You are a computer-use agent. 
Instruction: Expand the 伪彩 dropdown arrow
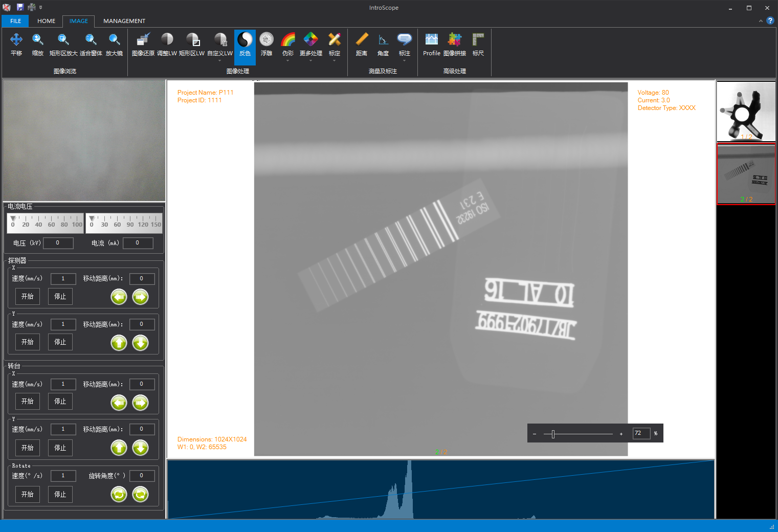288,61
